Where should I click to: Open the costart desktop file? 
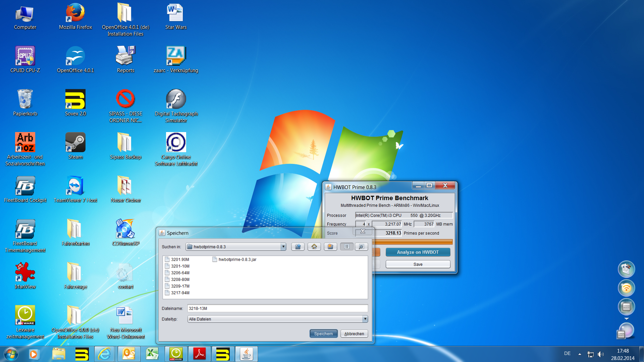click(125, 276)
